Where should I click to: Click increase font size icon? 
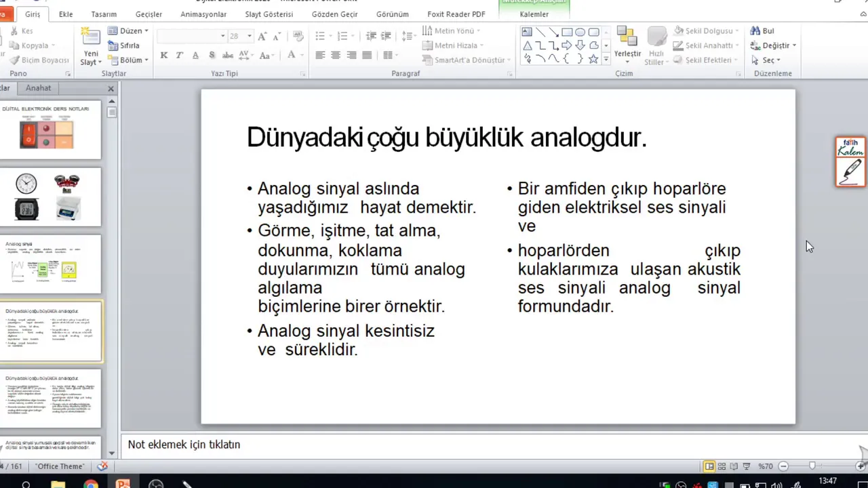262,36
